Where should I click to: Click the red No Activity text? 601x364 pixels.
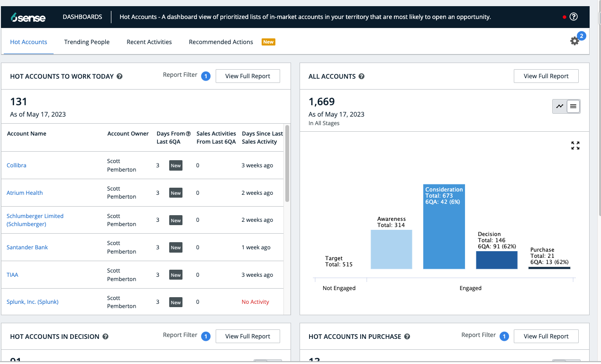tap(255, 302)
